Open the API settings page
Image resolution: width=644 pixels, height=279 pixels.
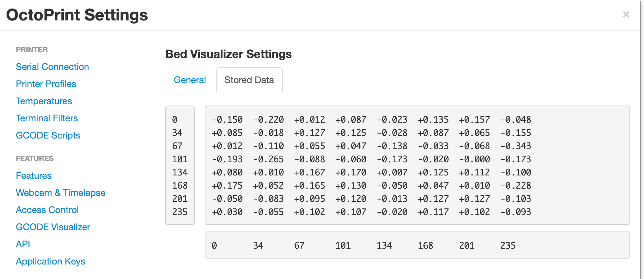(x=23, y=244)
